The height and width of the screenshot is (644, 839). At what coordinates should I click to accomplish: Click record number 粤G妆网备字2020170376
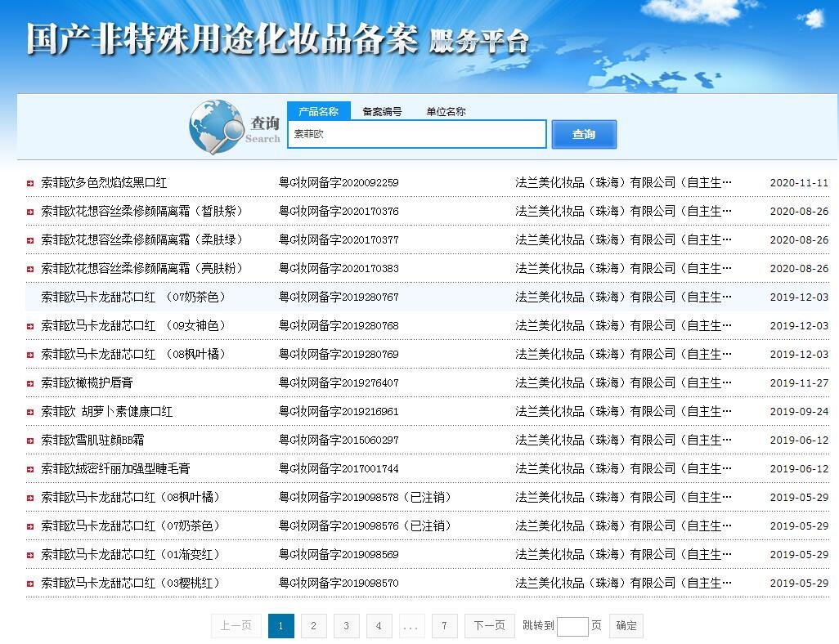point(339,212)
